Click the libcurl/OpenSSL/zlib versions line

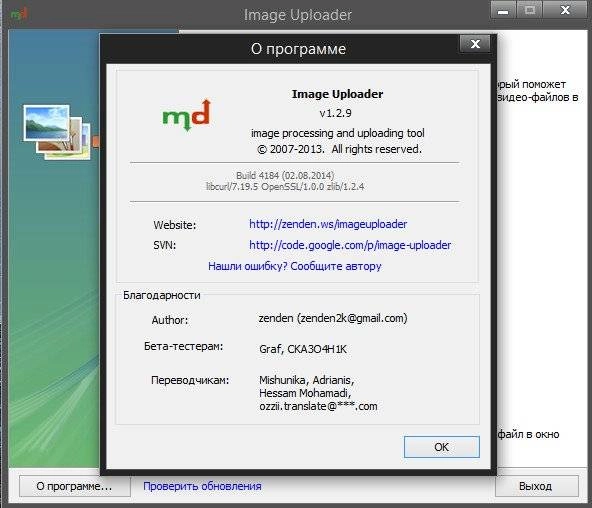(285, 186)
